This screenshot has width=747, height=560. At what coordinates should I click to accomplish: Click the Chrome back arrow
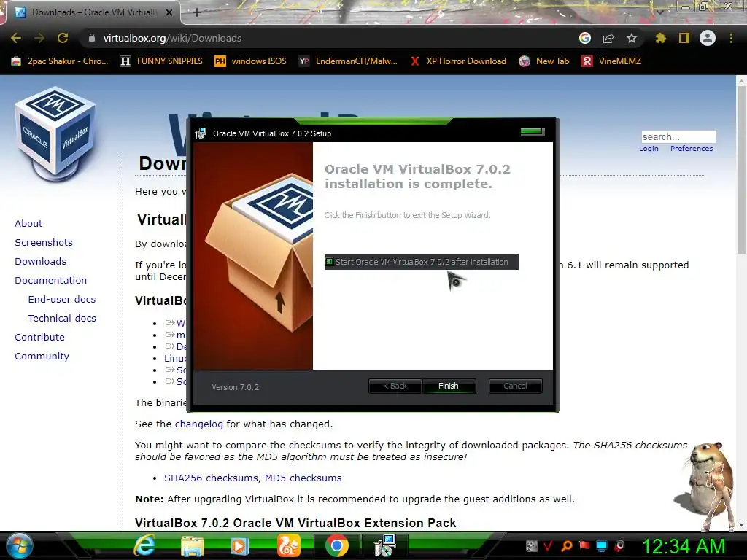pyautogui.click(x=16, y=38)
